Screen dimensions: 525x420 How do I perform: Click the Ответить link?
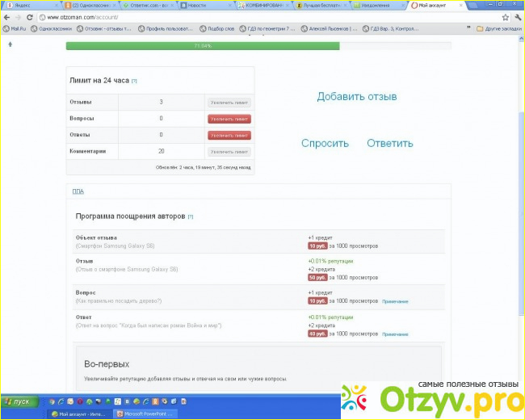coord(389,144)
